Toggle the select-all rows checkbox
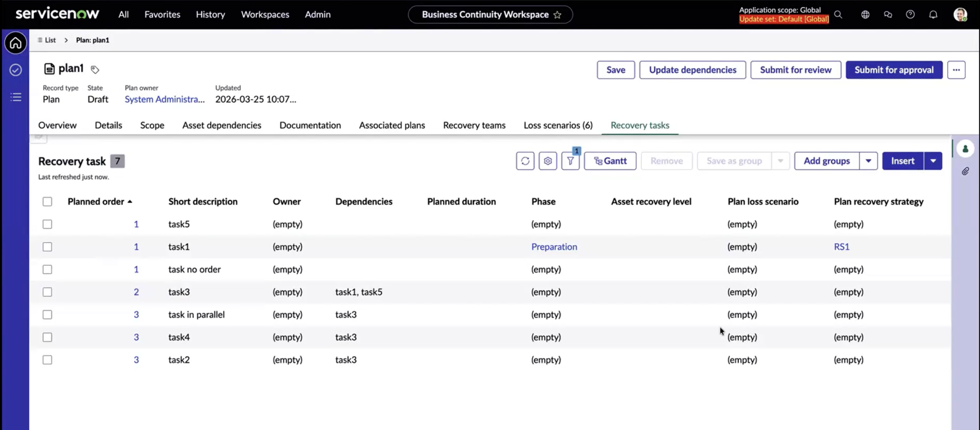 pyautogui.click(x=47, y=201)
